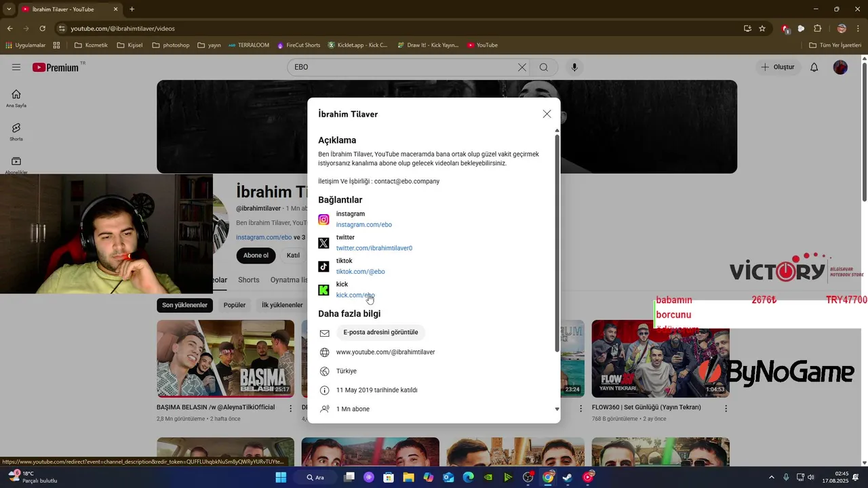The width and height of the screenshot is (868, 488).
Task: Click the YouTube Premium logo
Action: [x=56, y=67]
